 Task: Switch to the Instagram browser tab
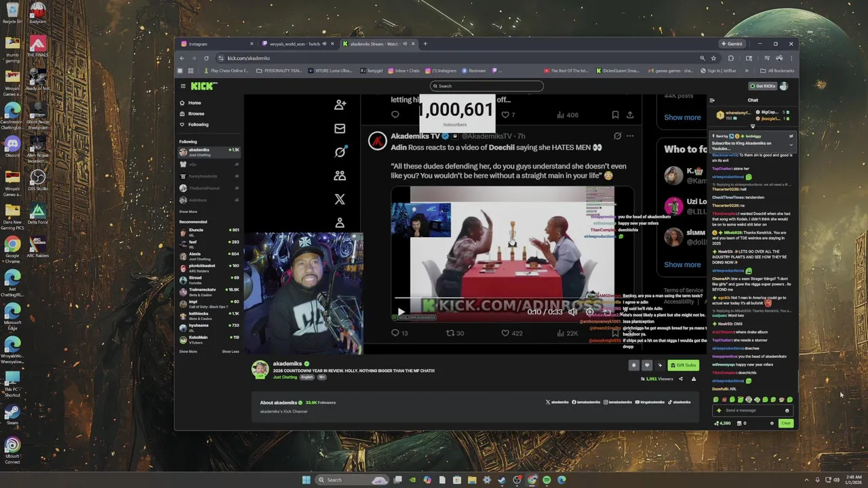click(x=216, y=44)
